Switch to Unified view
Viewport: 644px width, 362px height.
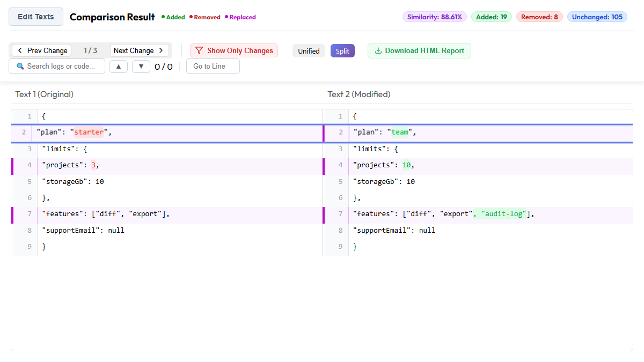[x=309, y=51]
